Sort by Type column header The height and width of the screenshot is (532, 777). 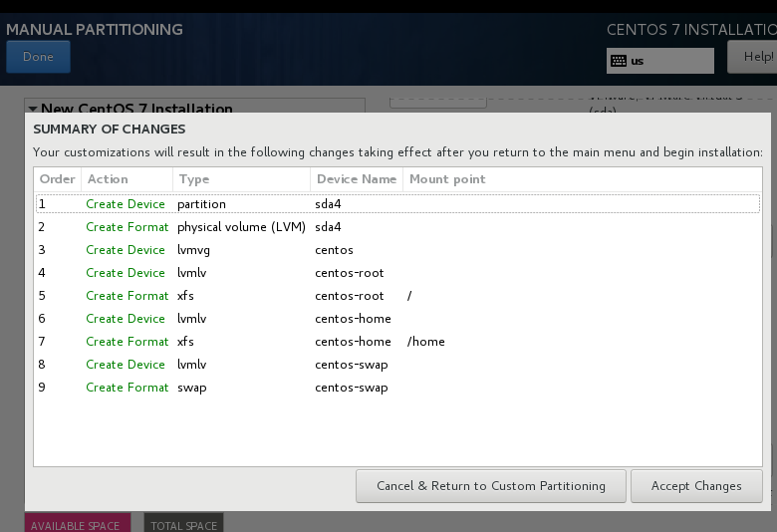(241, 179)
